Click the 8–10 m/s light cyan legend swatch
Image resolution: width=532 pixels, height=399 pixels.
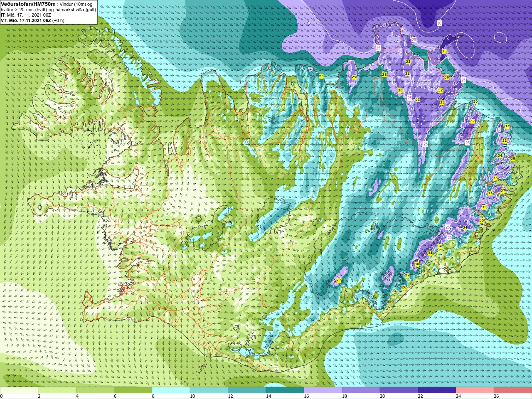[x=171, y=390]
